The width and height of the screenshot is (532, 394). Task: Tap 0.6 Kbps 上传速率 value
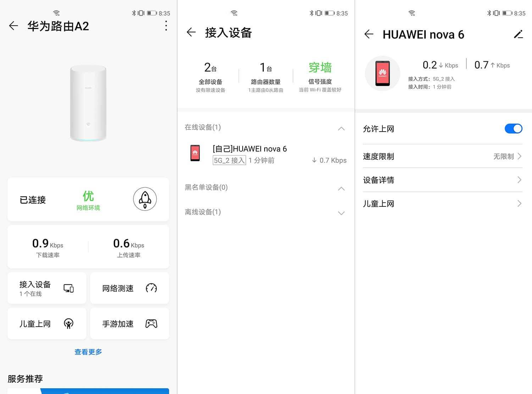[x=128, y=247]
